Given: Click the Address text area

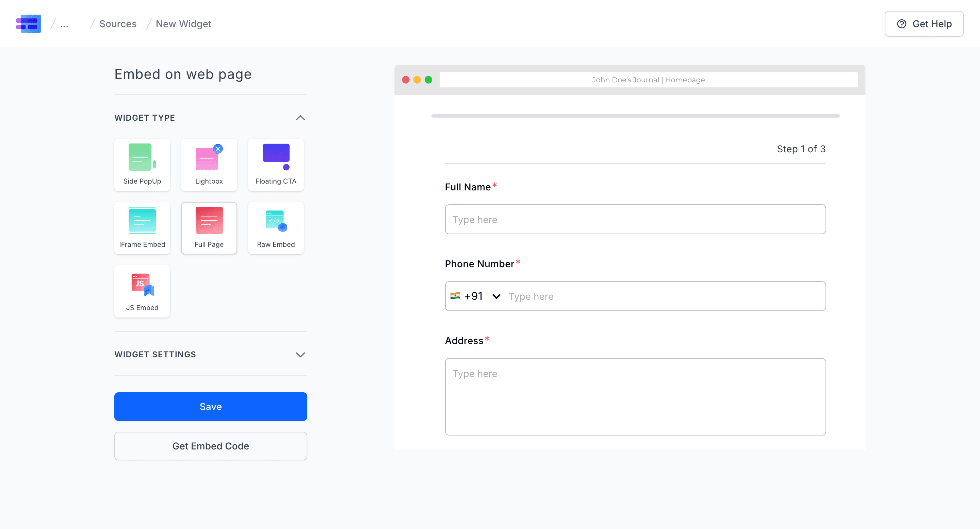Looking at the screenshot, I should coord(635,397).
